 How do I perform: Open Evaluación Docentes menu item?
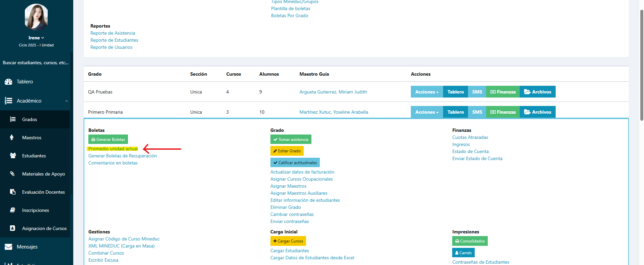click(43, 192)
